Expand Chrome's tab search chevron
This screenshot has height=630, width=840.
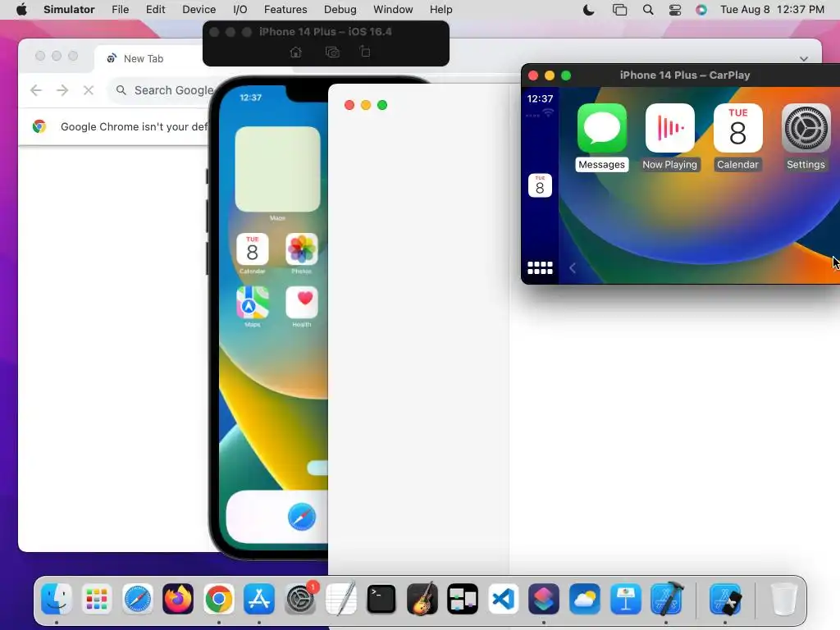click(804, 59)
